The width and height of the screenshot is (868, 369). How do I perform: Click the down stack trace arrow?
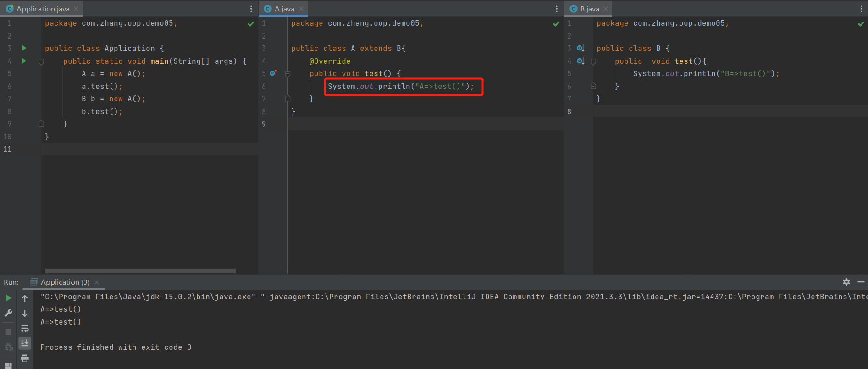(25, 314)
